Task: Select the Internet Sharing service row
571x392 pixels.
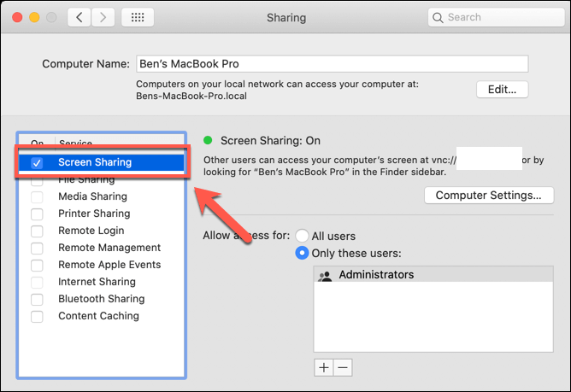Action: pos(102,282)
